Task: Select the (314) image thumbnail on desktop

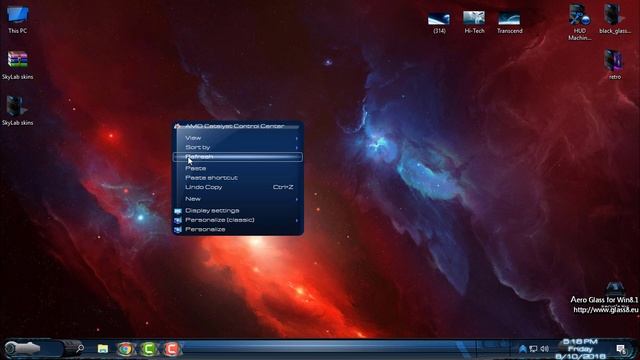Action: (x=439, y=22)
